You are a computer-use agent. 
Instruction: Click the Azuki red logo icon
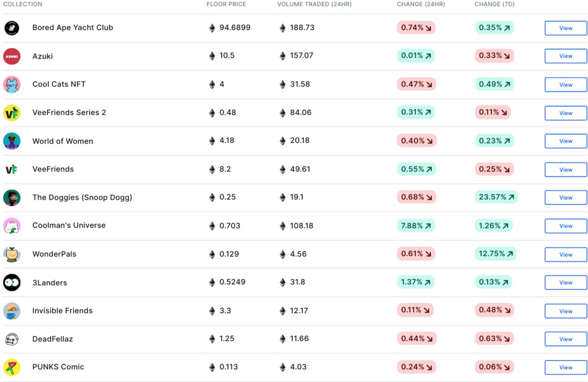pyautogui.click(x=12, y=56)
